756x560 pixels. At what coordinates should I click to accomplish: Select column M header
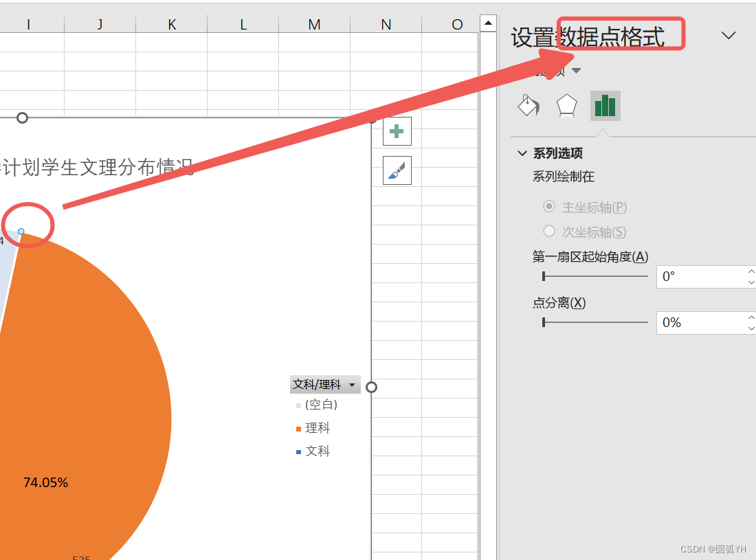tap(314, 24)
